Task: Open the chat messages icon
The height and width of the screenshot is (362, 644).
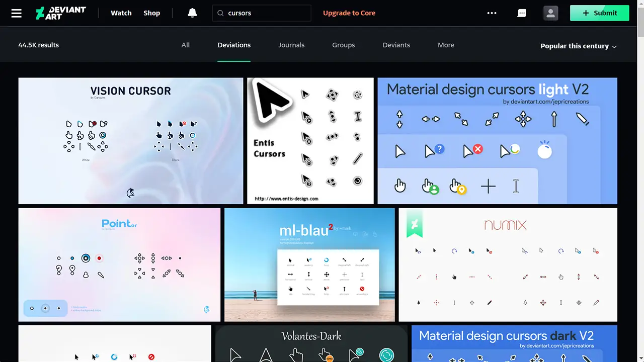Action: coord(522,13)
